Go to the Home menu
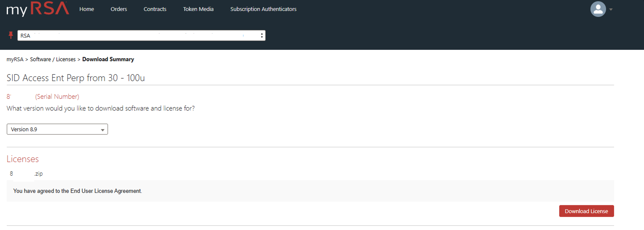Image resolution: width=644 pixels, height=230 pixels. [x=87, y=9]
